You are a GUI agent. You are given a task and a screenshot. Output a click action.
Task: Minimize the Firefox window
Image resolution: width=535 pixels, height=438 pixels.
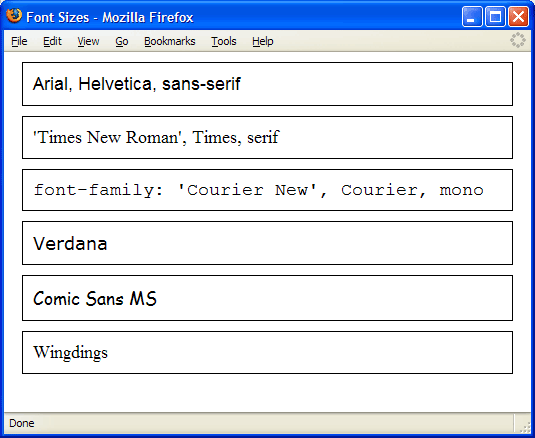click(x=472, y=16)
